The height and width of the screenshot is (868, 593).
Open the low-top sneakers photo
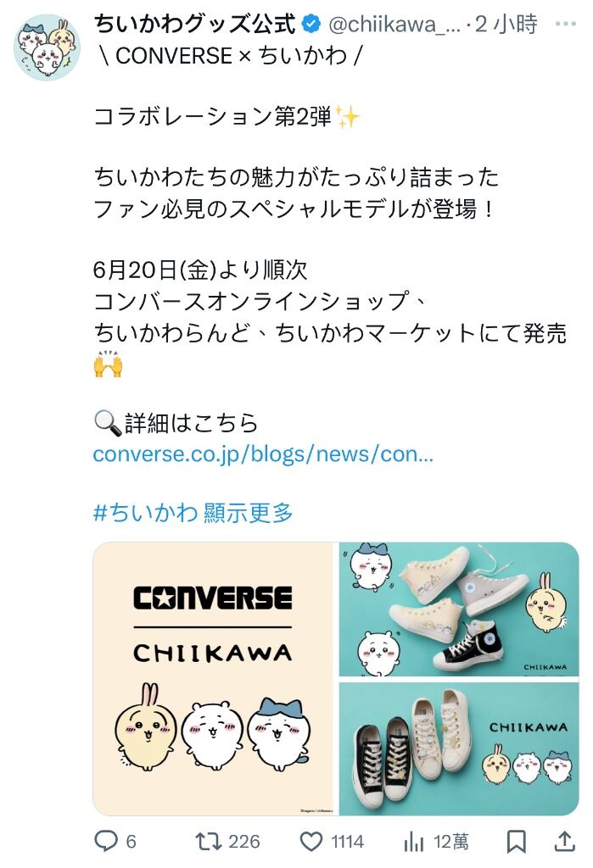459,749
